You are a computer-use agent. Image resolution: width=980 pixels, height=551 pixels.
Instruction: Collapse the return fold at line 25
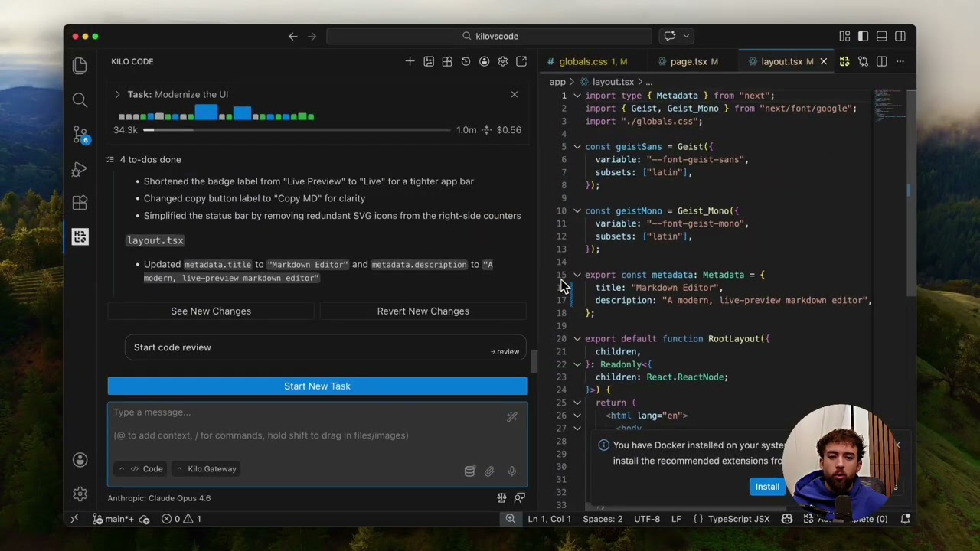click(x=577, y=403)
